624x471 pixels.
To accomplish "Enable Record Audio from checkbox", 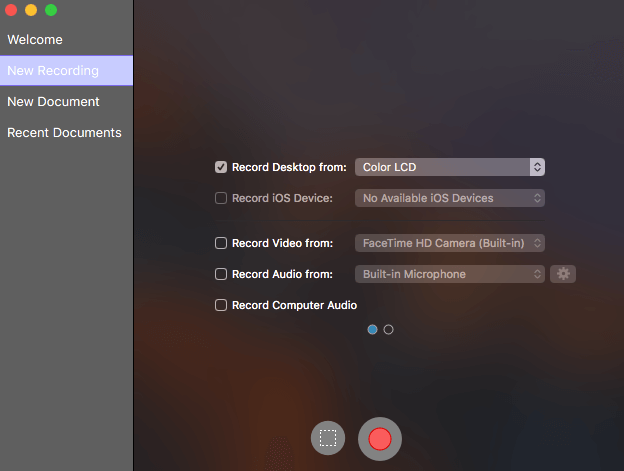I will tap(221, 274).
